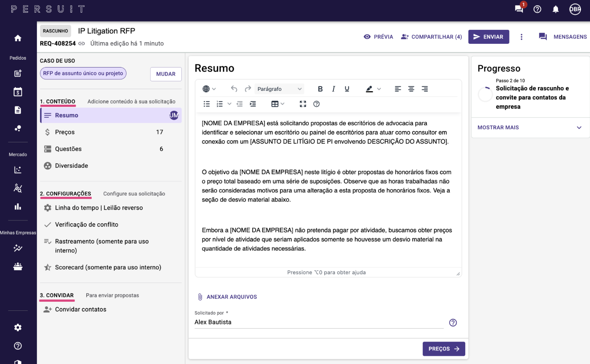This screenshot has width=590, height=364.
Task: Open highlight color options arrow
Action: (379, 89)
